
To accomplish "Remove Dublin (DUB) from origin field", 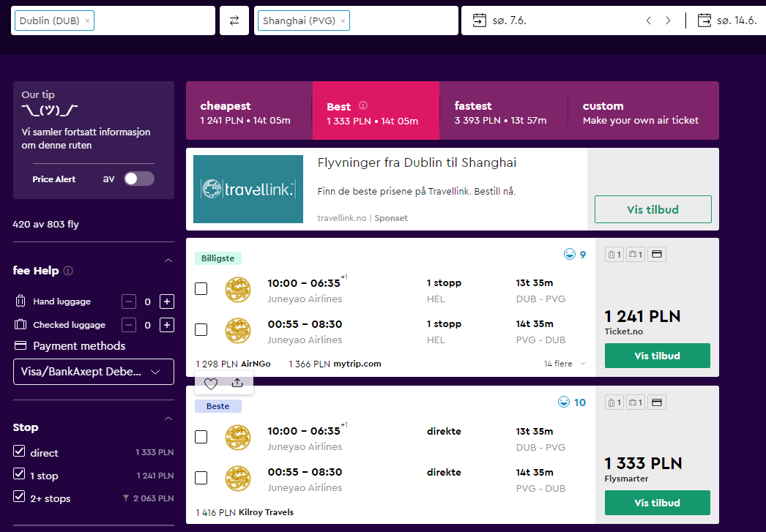I will tap(87, 21).
